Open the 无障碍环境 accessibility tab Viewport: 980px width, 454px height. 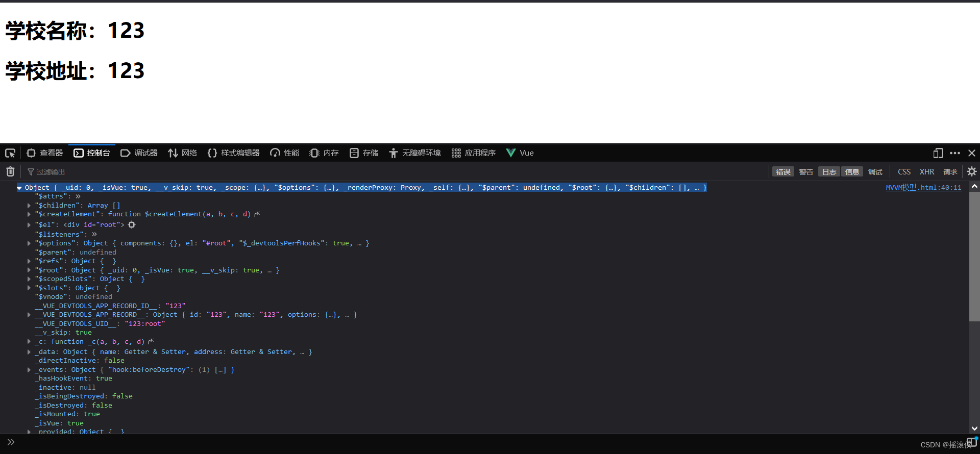coord(415,153)
